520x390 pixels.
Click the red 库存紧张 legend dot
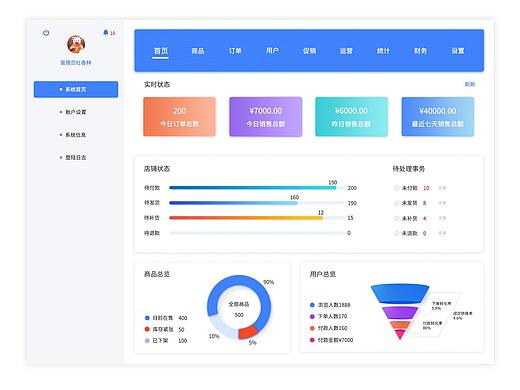(x=147, y=329)
